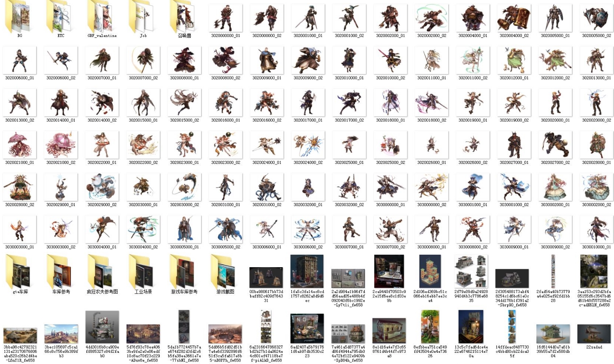
Task: Click file name 3030010000_01
Action: tap(596, 247)
